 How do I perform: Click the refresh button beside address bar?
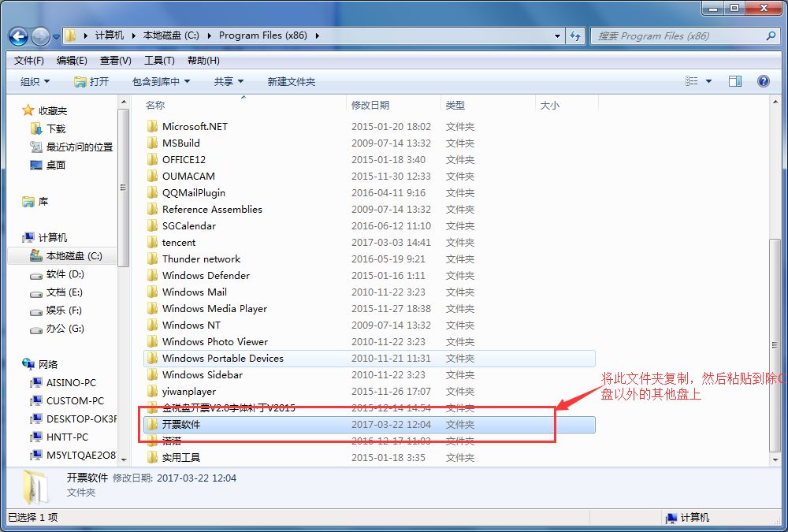tap(574, 35)
